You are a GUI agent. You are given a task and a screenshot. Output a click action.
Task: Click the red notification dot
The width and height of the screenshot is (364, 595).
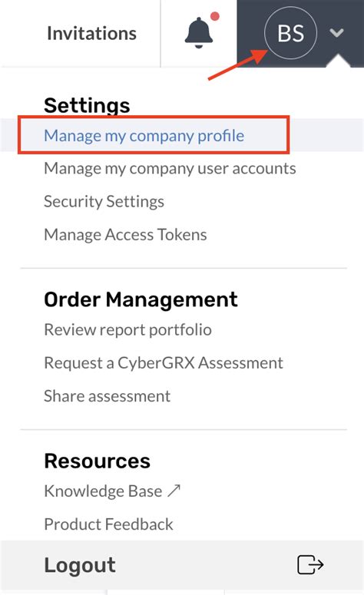(215, 16)
